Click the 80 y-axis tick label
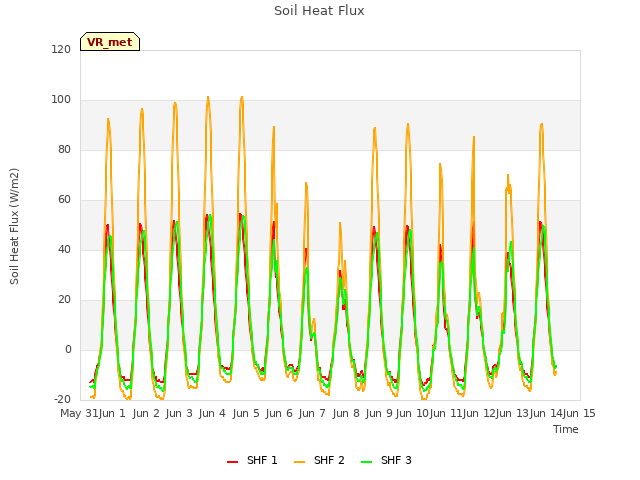This screenshot has width=640, height=480. click(x=64, y=150)
